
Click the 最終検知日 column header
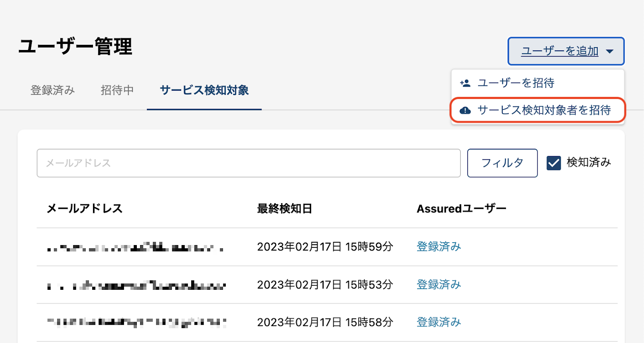point(285,208)
